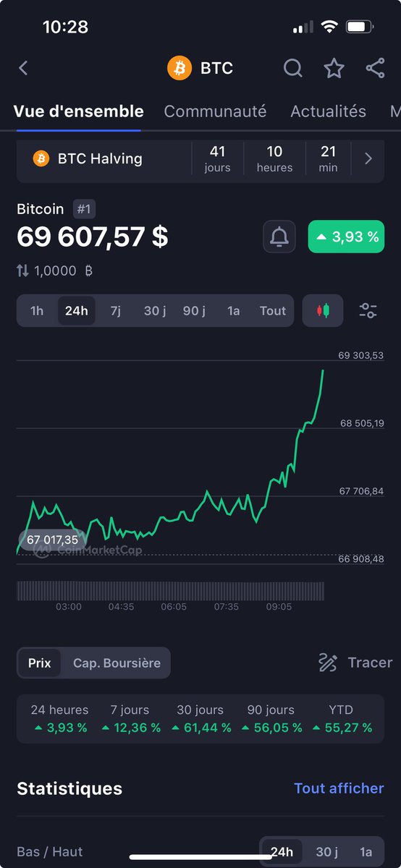Tap the green 3,93 % change badge
The height and width of the screenshot is (868, 401).
click(x=346, y=237)
